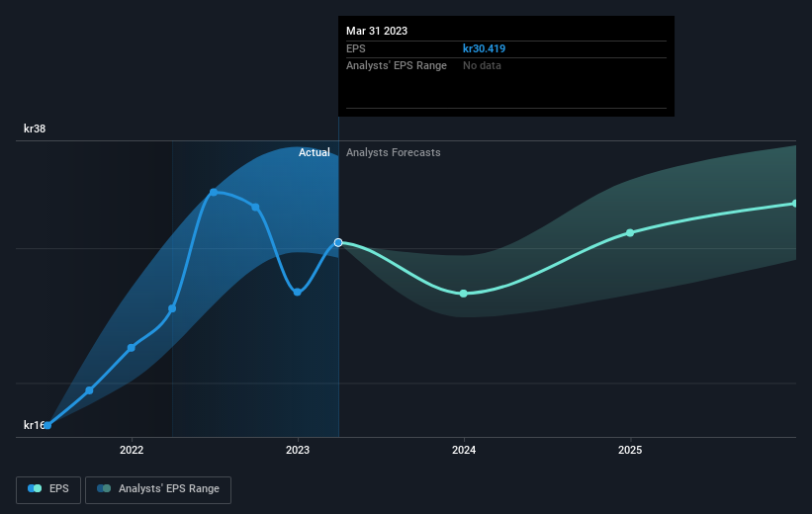Click the 2022 x-axis label
The height and width of the screenshot is (514, 812).
tap(132, 450)
